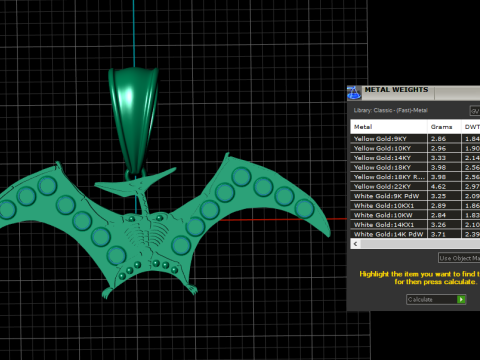
Task: Click the 3.71 grams value
Action: [438, 234]
